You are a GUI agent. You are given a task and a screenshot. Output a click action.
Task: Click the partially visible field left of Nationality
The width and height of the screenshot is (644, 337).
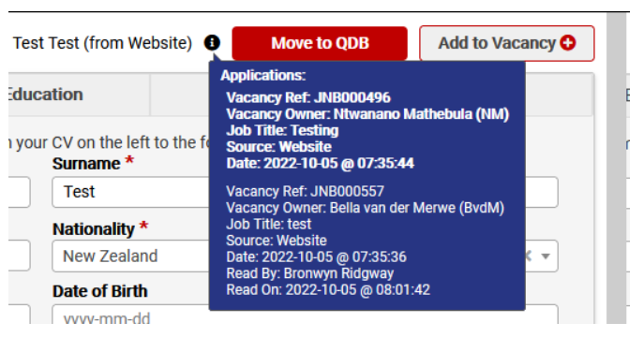pos(19,256)
